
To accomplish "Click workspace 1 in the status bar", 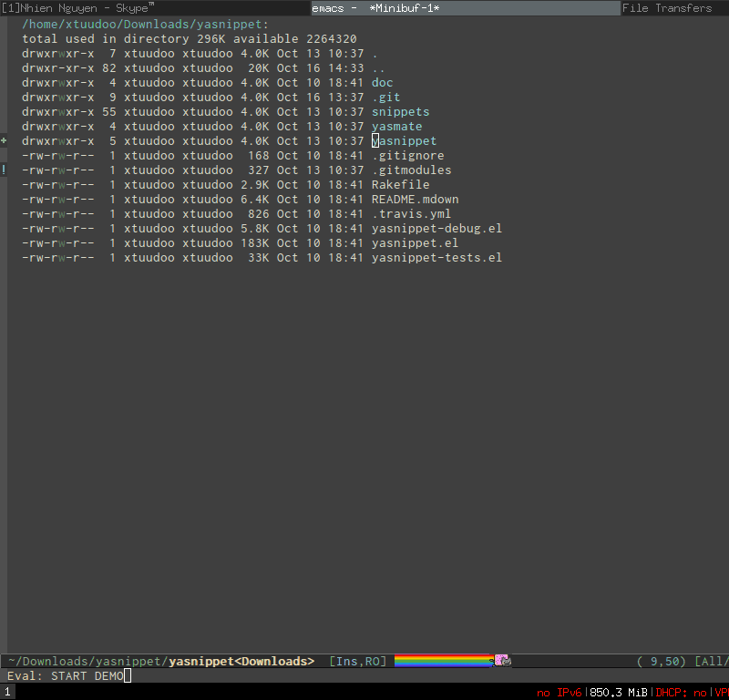I will click(7, 693).
